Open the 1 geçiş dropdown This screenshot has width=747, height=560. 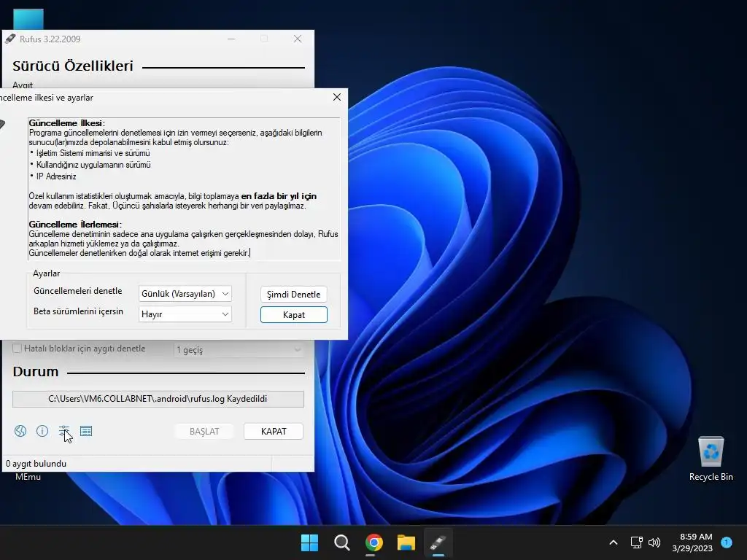point(239,350)
